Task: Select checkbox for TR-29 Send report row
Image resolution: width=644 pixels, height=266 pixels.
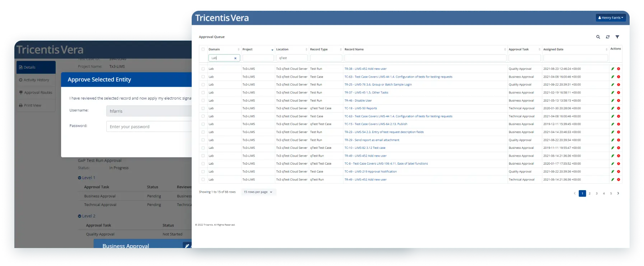Action: 203,140
